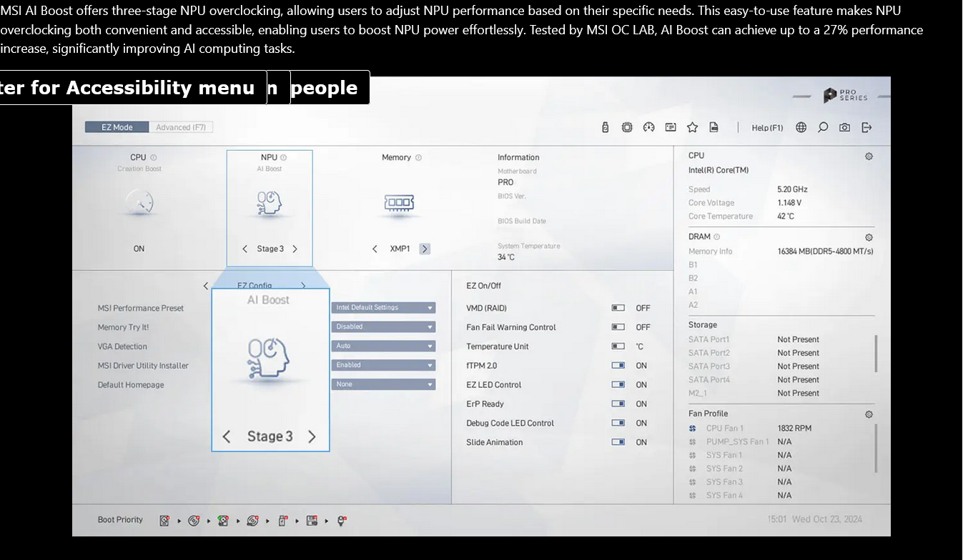Toggle the VMD (RAID) switch

point(618,308)
